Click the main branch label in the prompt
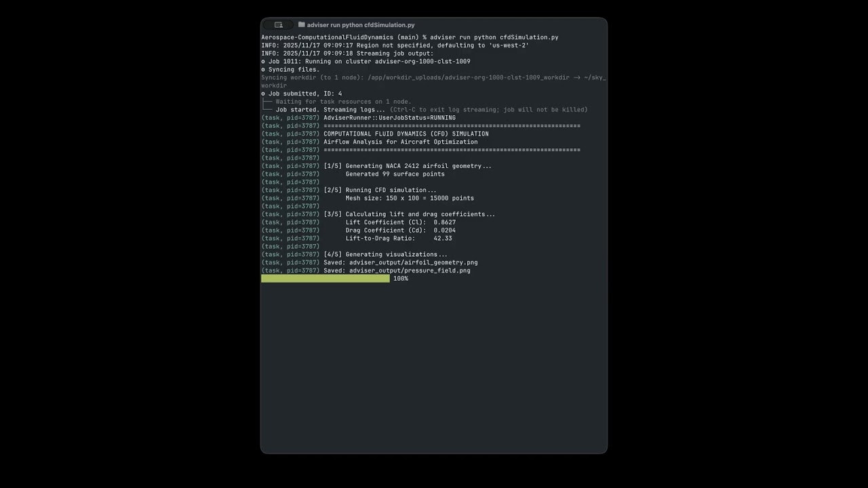This screenshot has width=868, height=488. point(408,37)
